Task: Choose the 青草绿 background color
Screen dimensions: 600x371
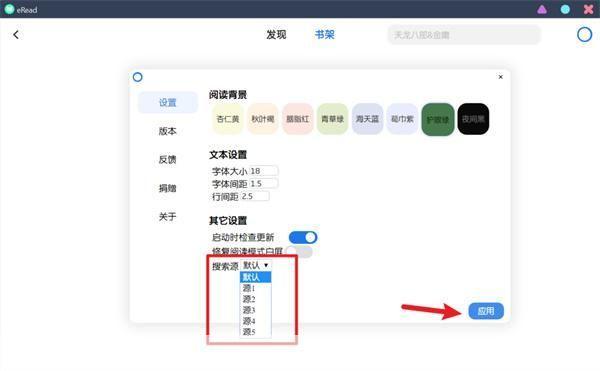Action: (x=333, y=119)
